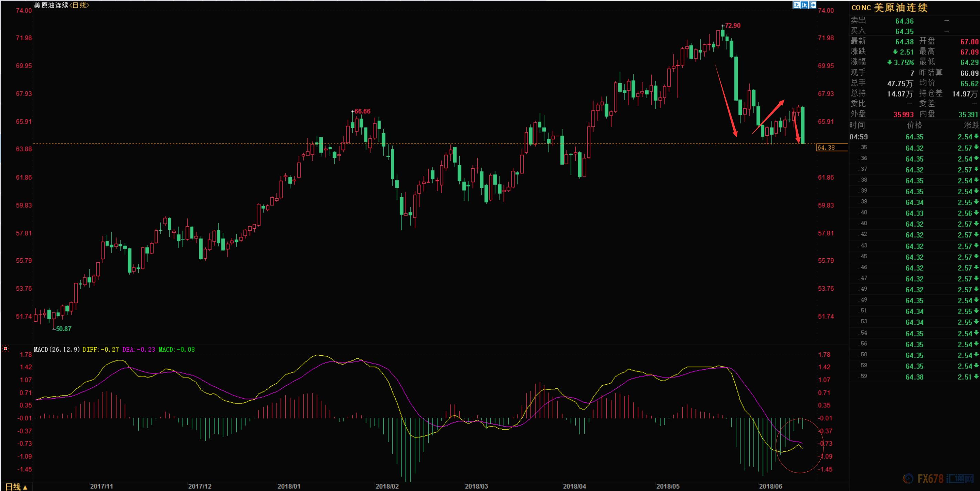Toggle the highlighted chart play-scale icon
The image size is (980, 491).
coord(805,5)
